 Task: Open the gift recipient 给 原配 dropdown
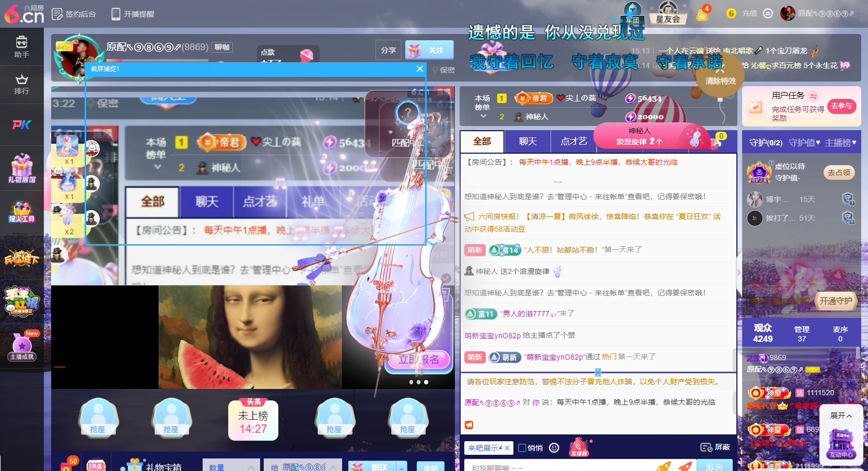pyautogui.click(x=303, y=465)
